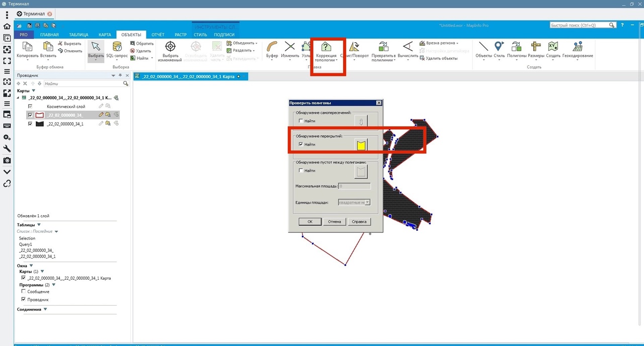Click the Стиль pin icon
Screen dimensions: 644x346
[x=499, y=47]
